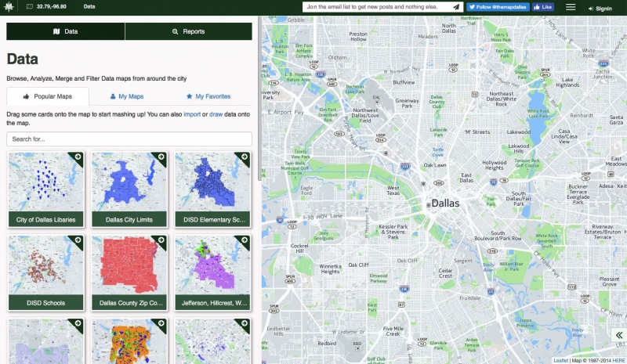The image size is (627, 364).
Task: Open the Data header menu item
Action: coord(89,6)
